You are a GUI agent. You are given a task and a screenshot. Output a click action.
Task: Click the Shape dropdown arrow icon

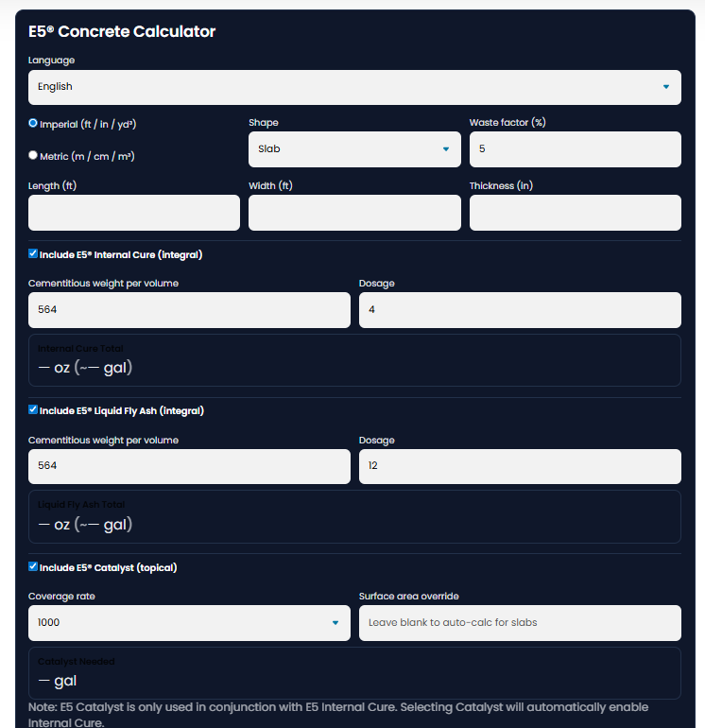pos(446,149)
